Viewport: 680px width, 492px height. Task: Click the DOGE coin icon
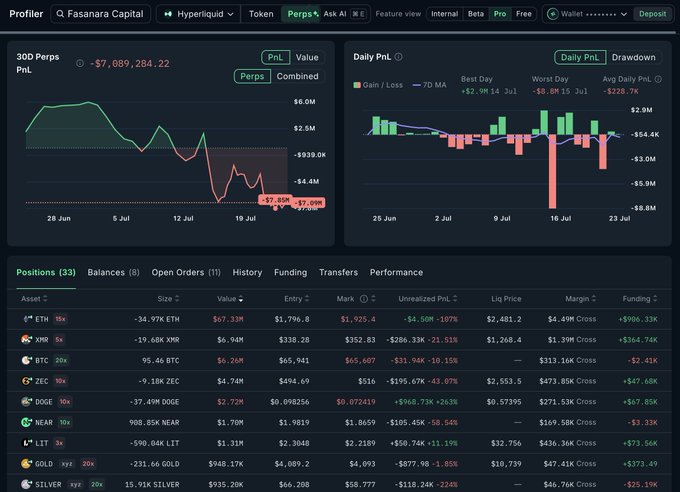pyautogui.click(x=26, y=402)
